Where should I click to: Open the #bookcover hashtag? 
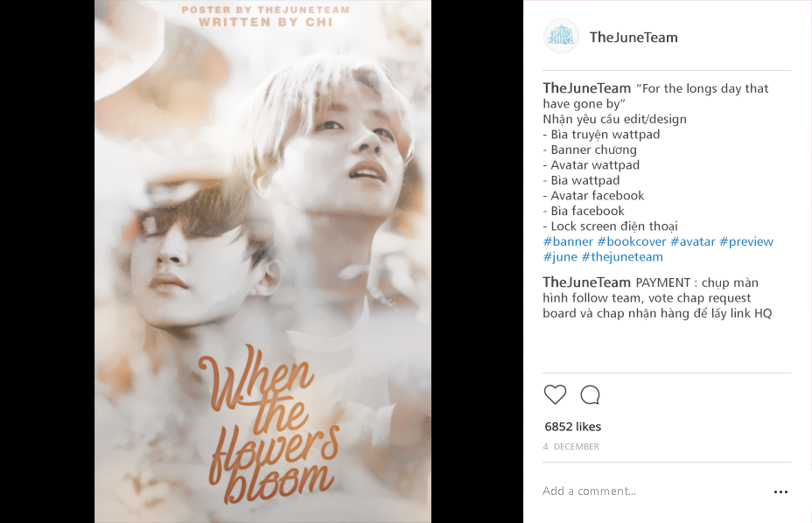pos(631,242)
